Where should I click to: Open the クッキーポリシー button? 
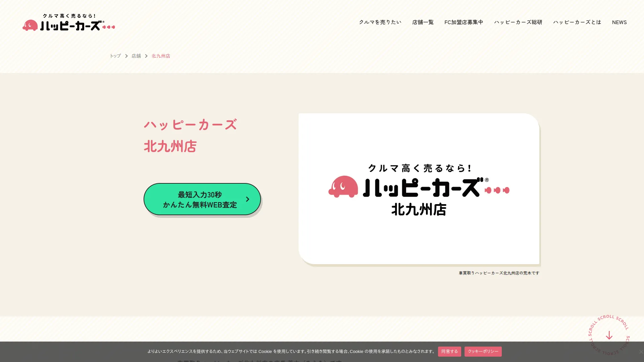(x=483, y=351)
